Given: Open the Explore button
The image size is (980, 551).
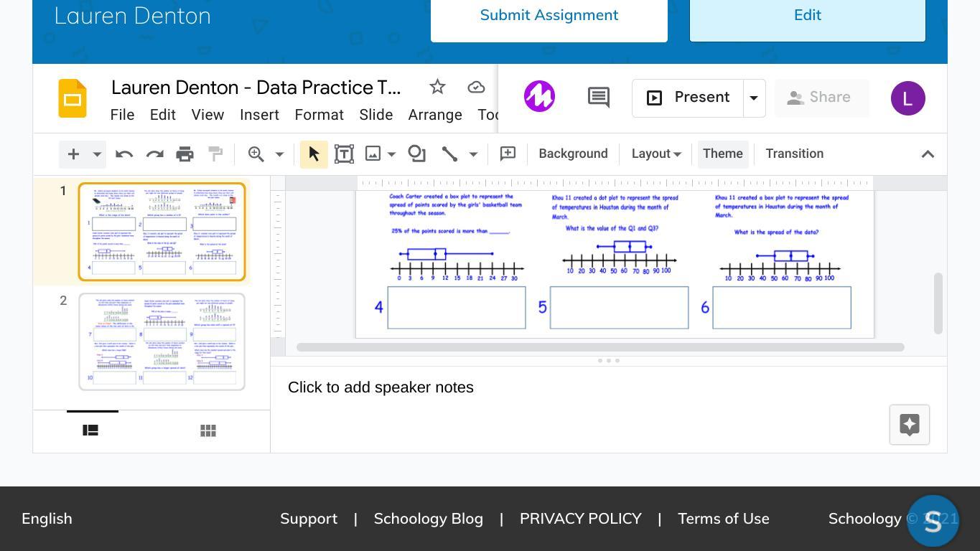Looking at the screenshot, I should click(910, 425).
